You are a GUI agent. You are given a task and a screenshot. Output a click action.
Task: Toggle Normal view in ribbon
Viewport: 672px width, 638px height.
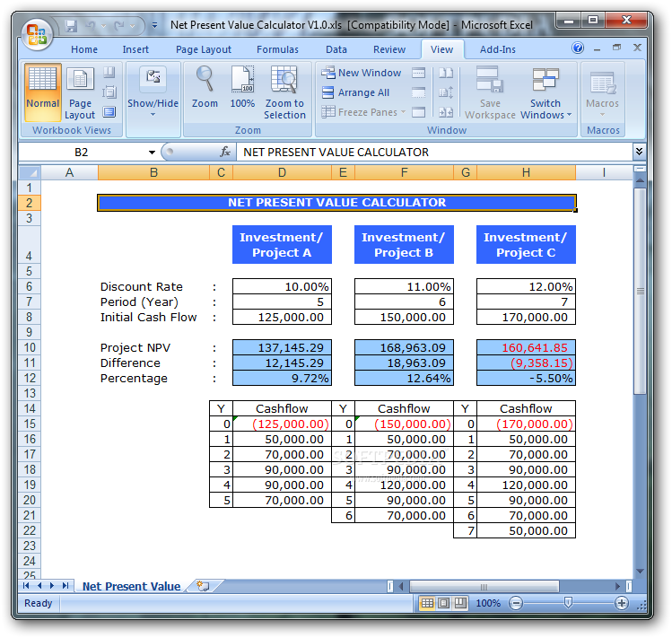coord(42,92)
